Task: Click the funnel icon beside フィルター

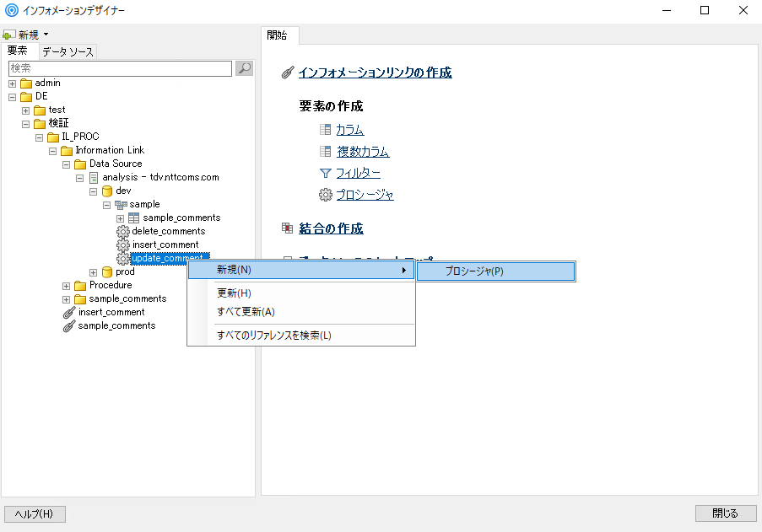Action: (325, 173)
